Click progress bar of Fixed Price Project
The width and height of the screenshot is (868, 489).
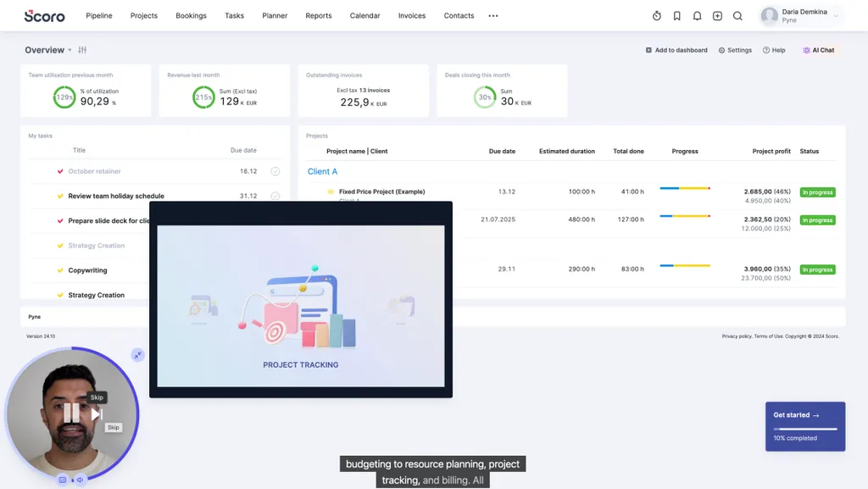click(x=685, y=189)
